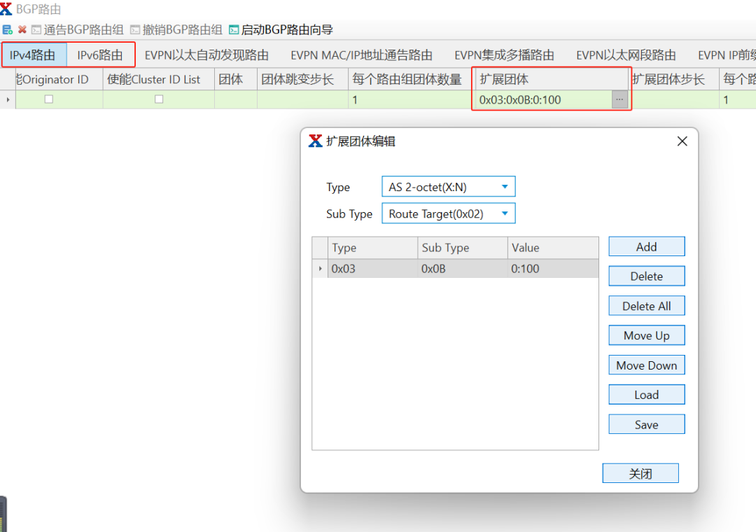Viewport: 756px width, 532px height.
Task: Open the EVPN以太网段路由 tab
Action: point(626,55)
